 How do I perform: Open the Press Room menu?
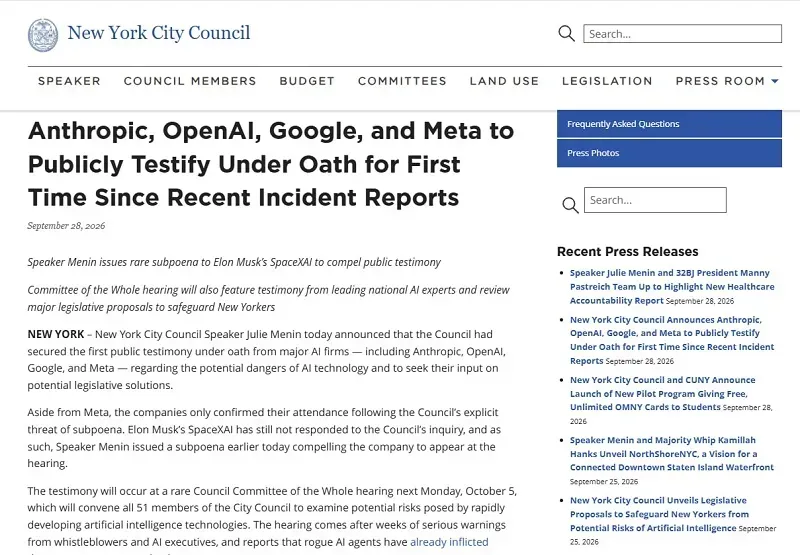720,81
